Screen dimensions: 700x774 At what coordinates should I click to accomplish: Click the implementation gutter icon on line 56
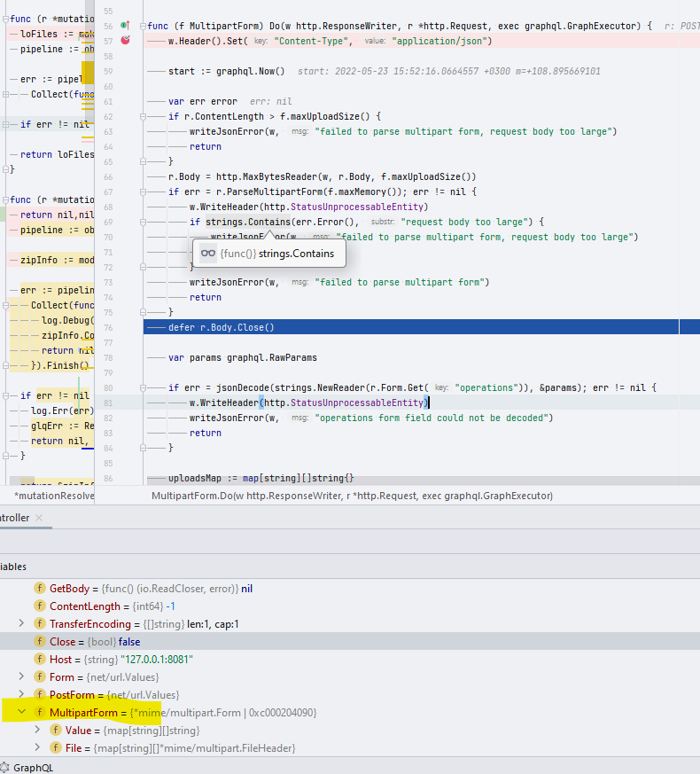[125, 25]
